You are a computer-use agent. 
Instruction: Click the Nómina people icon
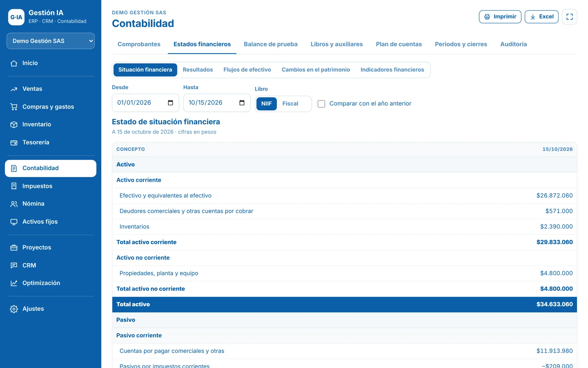(14, 204)
